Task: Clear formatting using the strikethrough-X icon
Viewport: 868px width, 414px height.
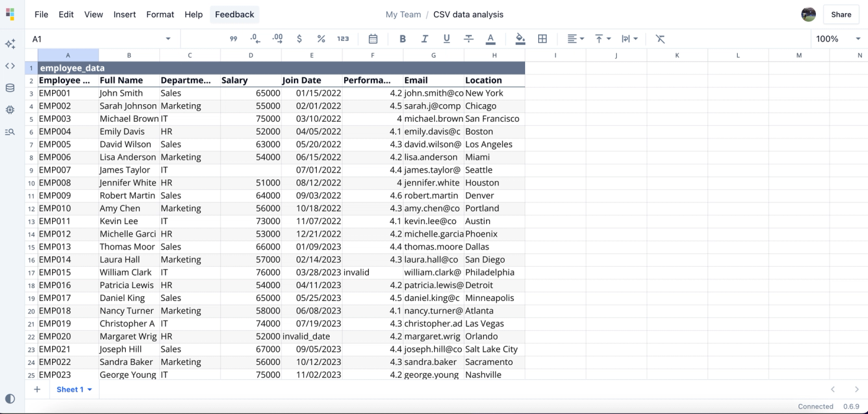Action: pyautogui.click(x=660, y=38)
